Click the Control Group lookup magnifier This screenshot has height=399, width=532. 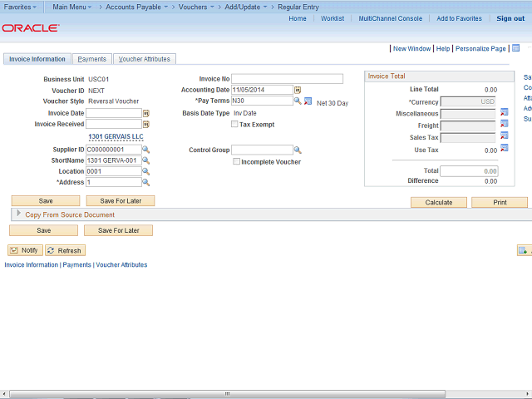(298, 150)
